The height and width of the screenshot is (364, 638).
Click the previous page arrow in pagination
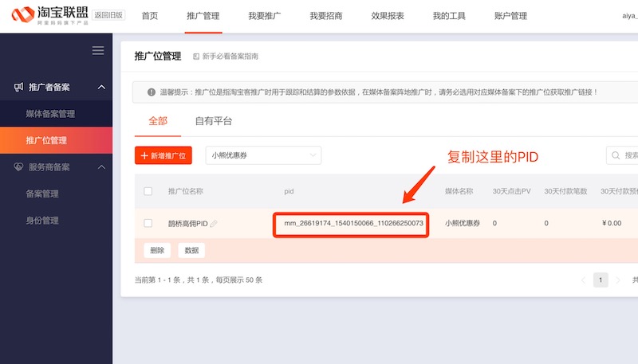[583, 280]
